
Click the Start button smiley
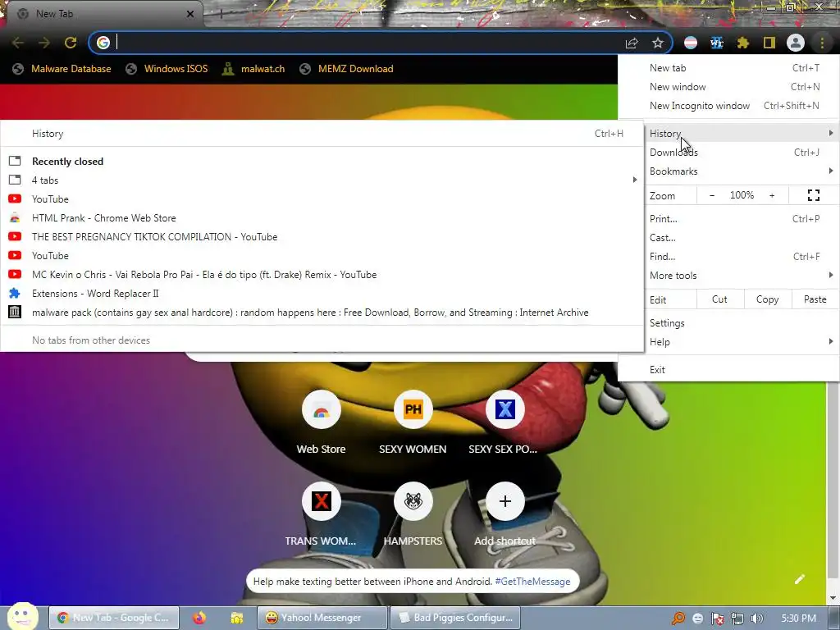point(22,616)
